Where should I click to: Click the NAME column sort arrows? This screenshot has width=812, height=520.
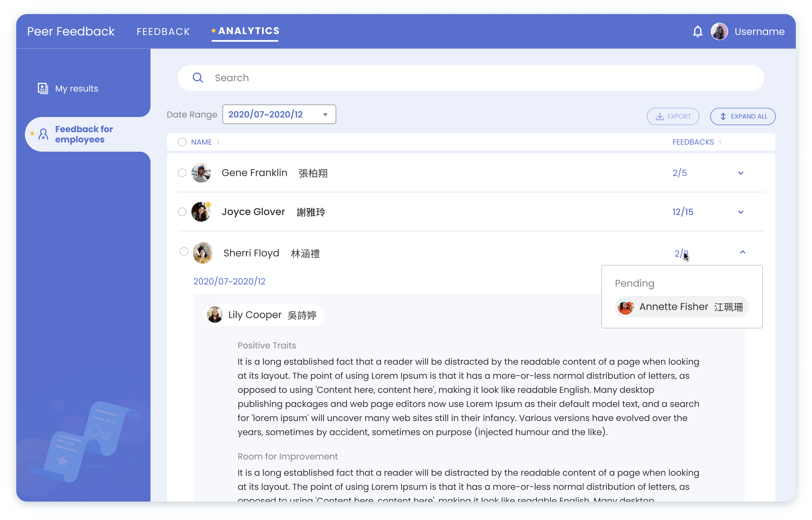point(218,142)
